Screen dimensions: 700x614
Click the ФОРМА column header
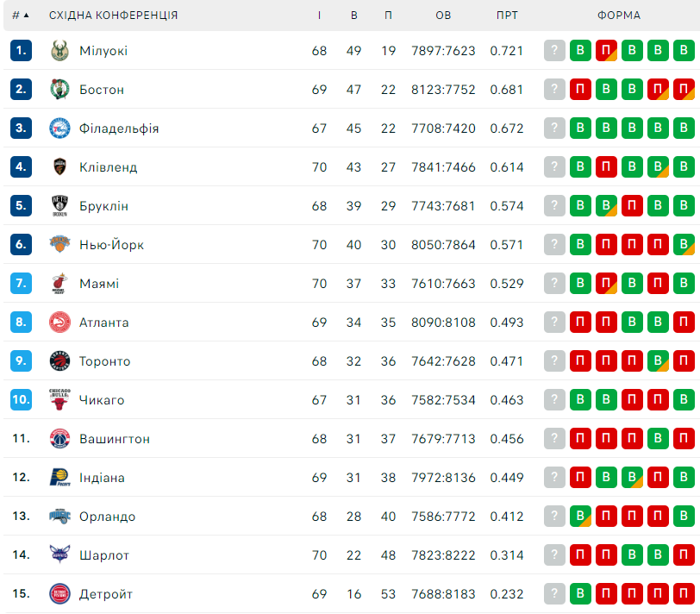click(x=619, y=16)
